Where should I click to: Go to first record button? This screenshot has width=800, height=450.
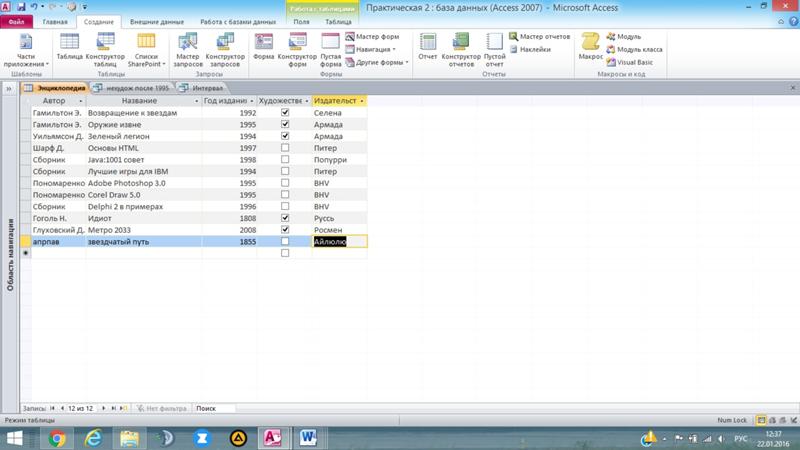pyautogui.click(x=53, y=408)
